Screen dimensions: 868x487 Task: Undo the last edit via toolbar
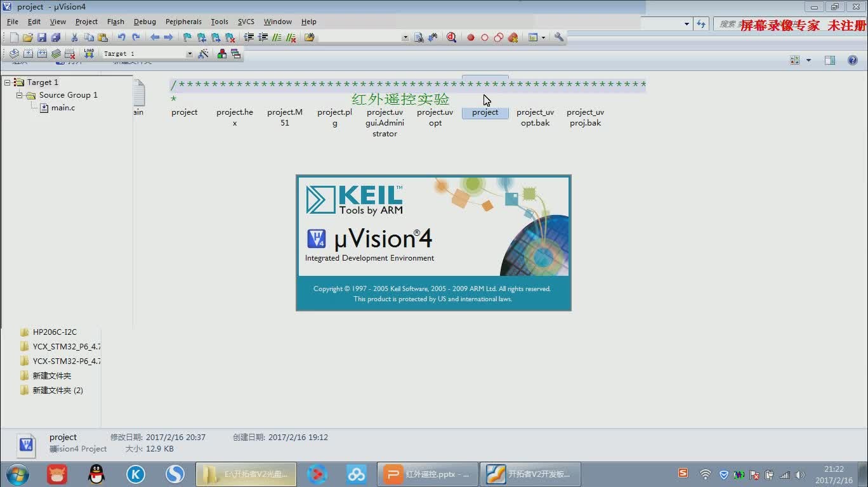[x=121, y=37]
